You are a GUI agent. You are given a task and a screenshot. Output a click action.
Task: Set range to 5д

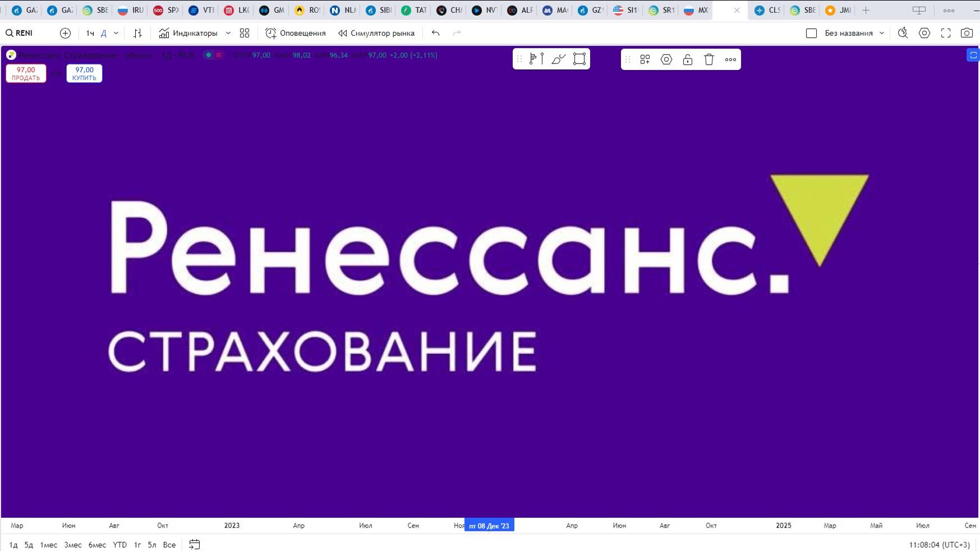pos(29,545)
